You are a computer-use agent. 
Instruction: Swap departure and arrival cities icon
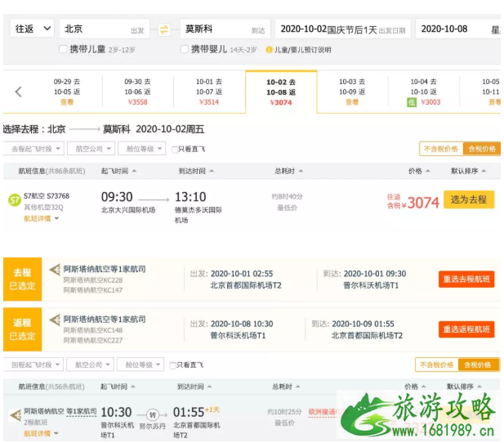[164, 30]
